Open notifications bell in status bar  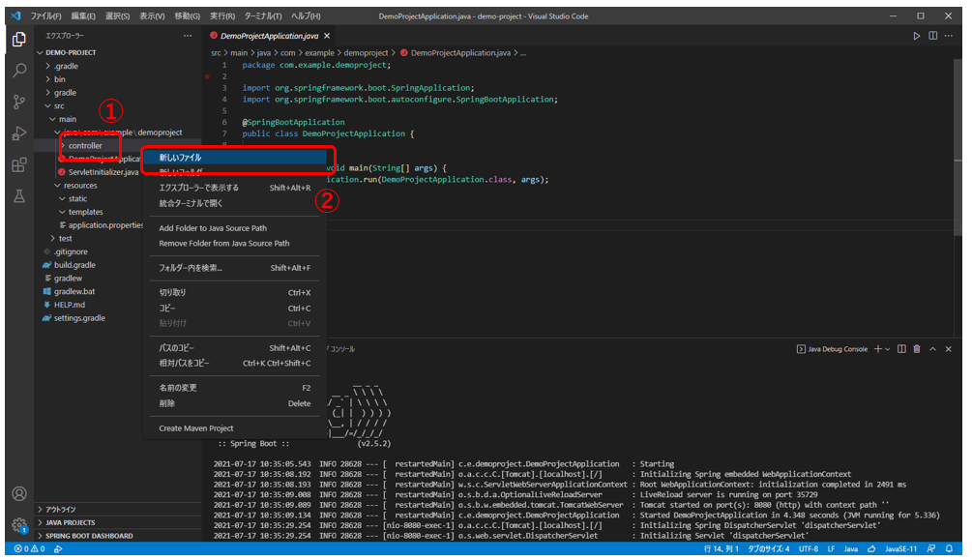point(949,548)
